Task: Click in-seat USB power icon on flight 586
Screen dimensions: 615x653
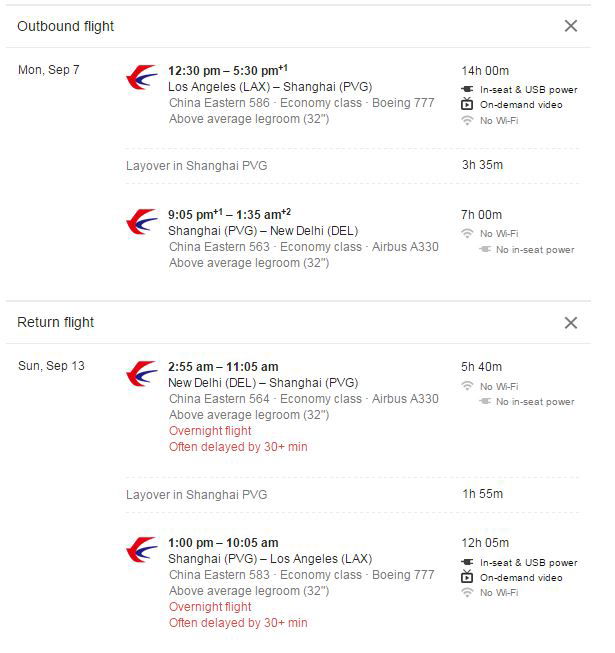Action: coord(467,89)
